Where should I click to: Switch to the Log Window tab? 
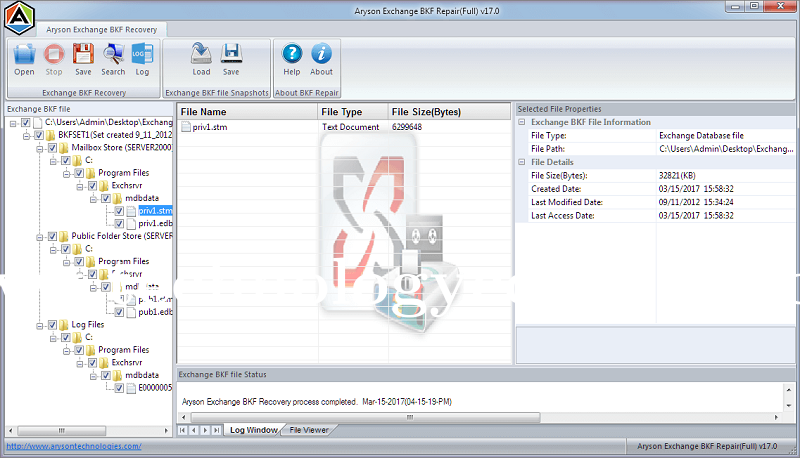(x=253, y=430)
